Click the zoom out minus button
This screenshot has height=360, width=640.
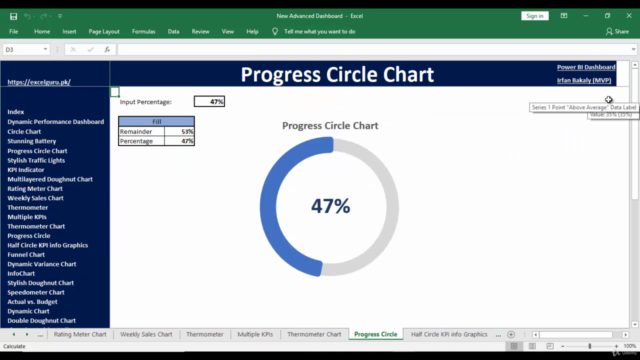pos(562,346)
